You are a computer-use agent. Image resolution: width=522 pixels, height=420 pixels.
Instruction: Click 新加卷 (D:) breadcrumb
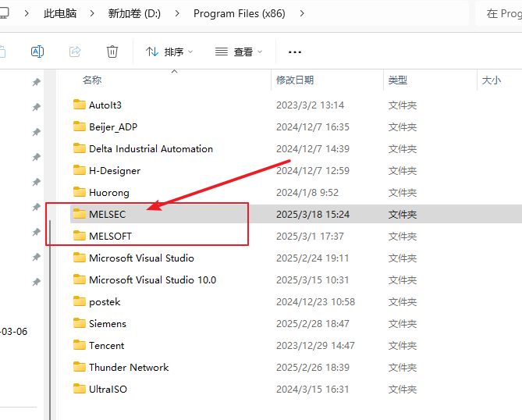point(134,13)
